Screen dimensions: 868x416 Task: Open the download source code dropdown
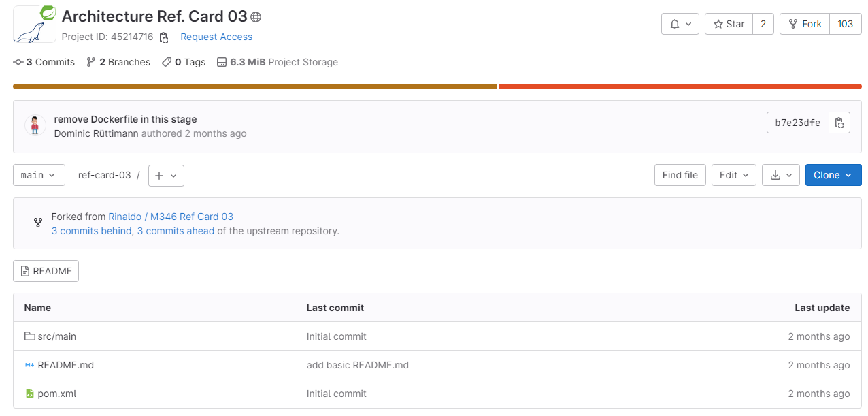point(780,175)
